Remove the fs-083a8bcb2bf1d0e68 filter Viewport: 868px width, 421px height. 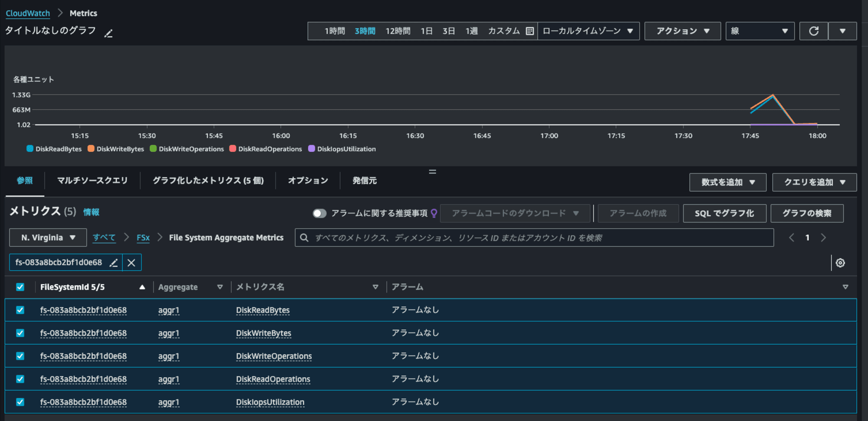pos(132,263)
